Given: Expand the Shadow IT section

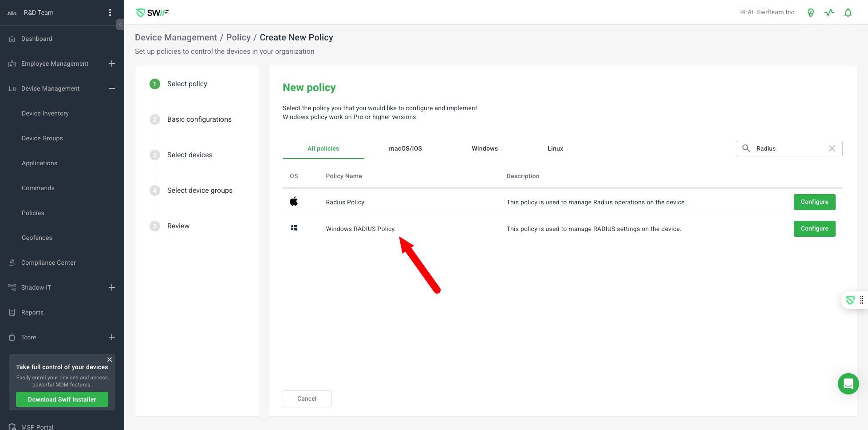Looking at the screenshot, I should [112, 287].
